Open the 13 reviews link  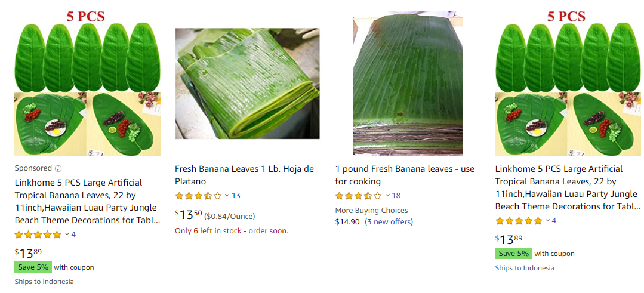[x=236, y=196]
